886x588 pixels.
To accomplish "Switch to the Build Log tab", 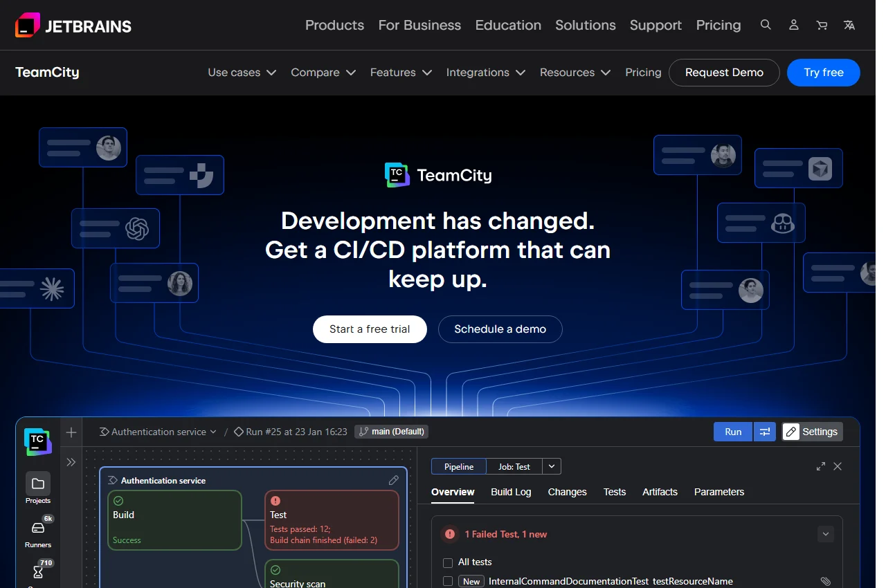I will [x=511, y=492].
